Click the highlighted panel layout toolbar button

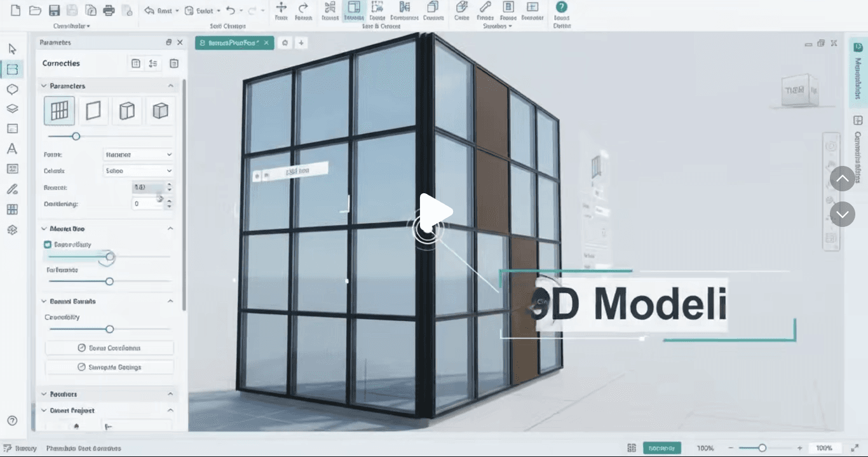tap(354, 11)
